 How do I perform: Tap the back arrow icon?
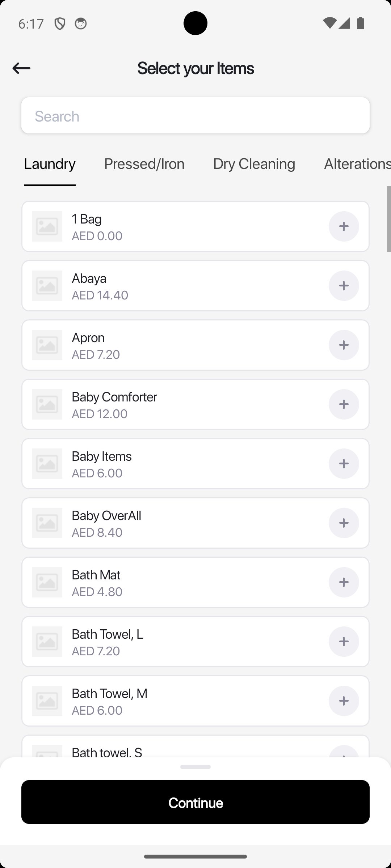21,68
